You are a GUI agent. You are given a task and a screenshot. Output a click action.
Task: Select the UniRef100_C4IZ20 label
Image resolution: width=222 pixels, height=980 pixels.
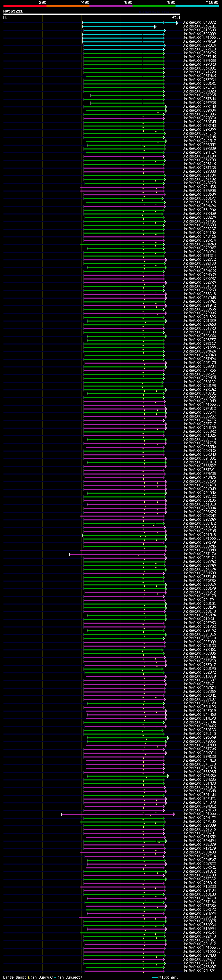click(x=199, y=72)
